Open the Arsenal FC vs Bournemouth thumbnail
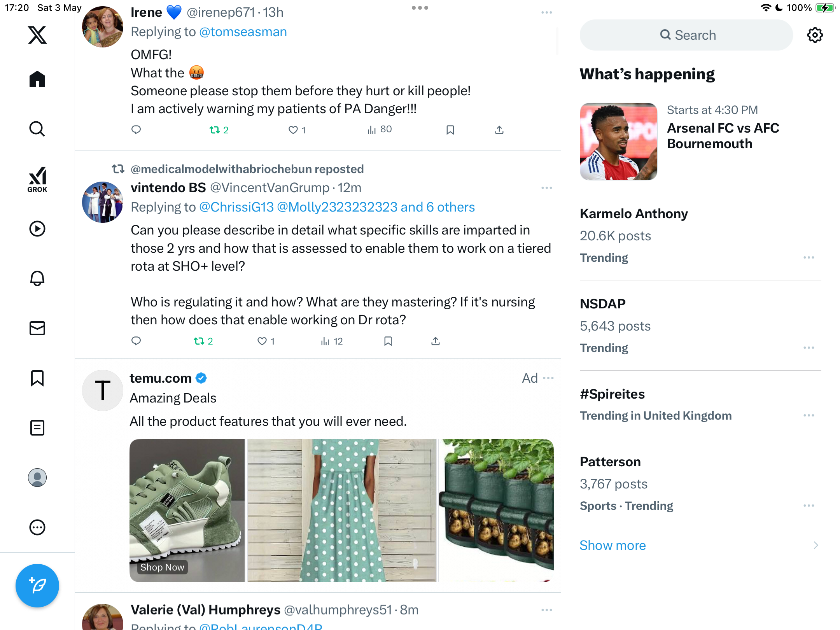The image size is (840, 630). pyautogui.click(x=618, y=142)
